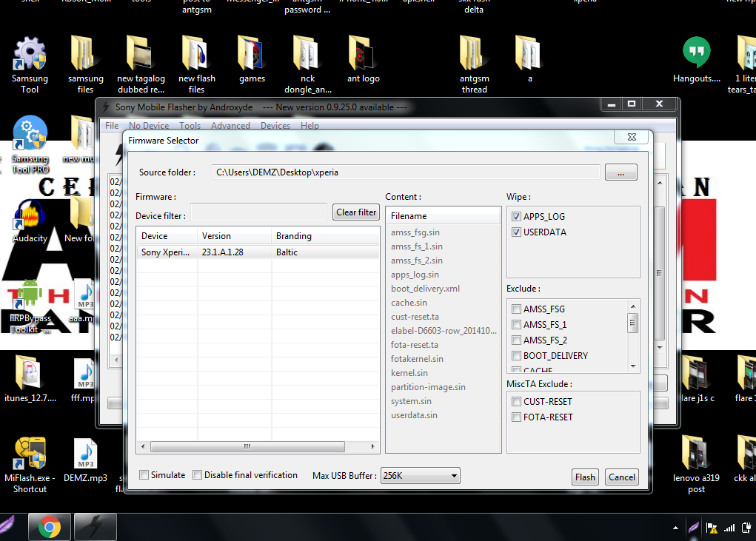This screenshot has height=541, width=756.
Task: Open the new tagalog dubbed folder
Action: (x=141, y=64)
